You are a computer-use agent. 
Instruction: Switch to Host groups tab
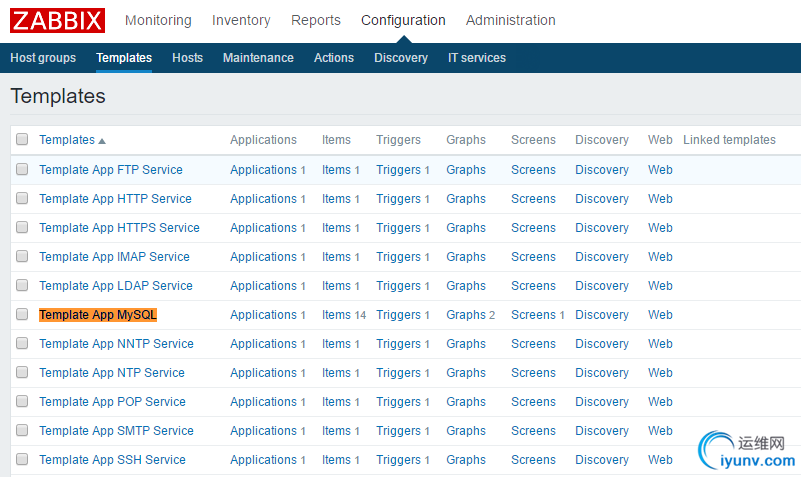(43, 58)
